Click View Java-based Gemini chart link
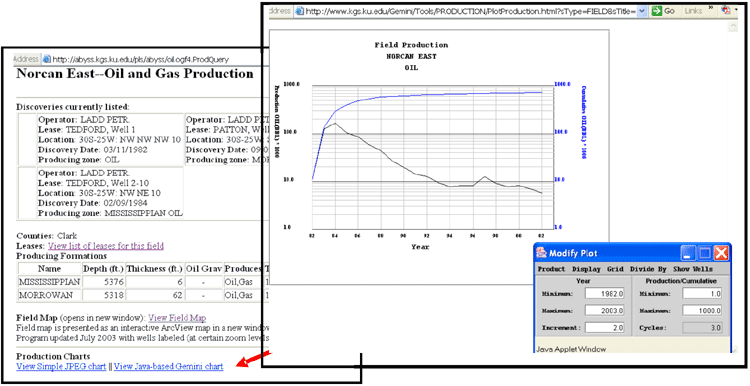The width and height of the screenshot is (750, 386). (x=168, y=367)
